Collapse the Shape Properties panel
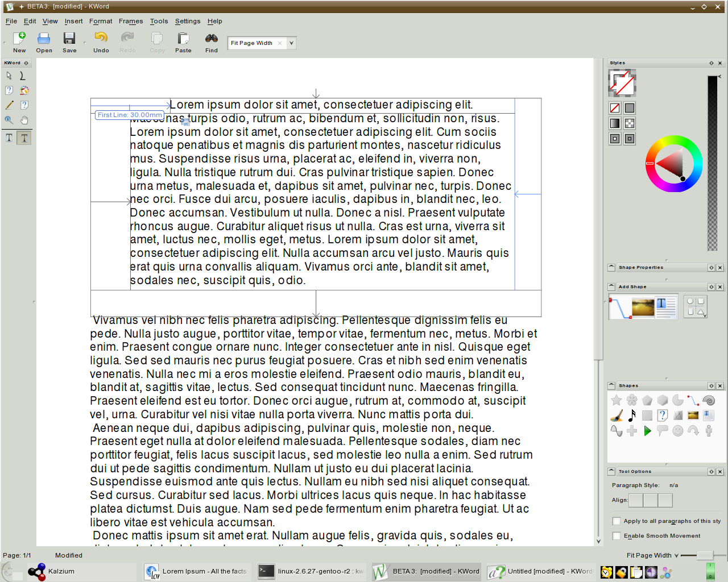The height and width of the screenshot is (582, 728). pyautogui.click(x=611, y=267)
